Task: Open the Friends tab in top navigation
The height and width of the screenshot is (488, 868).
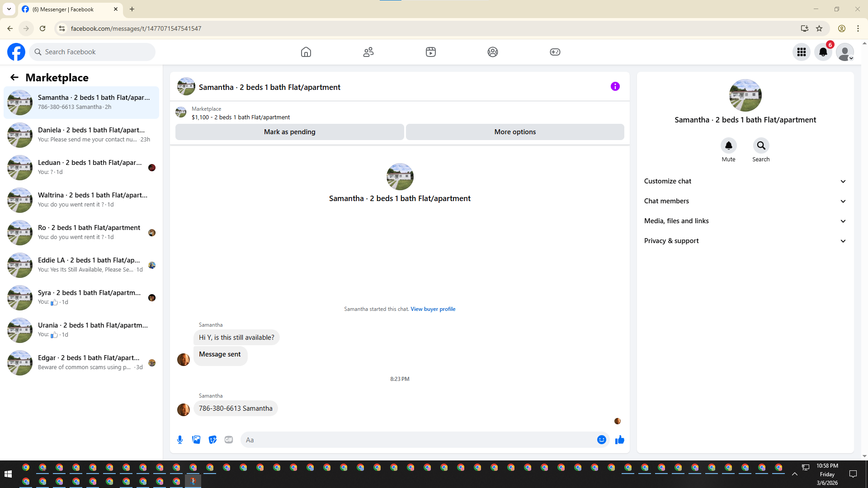Action: 368,52
